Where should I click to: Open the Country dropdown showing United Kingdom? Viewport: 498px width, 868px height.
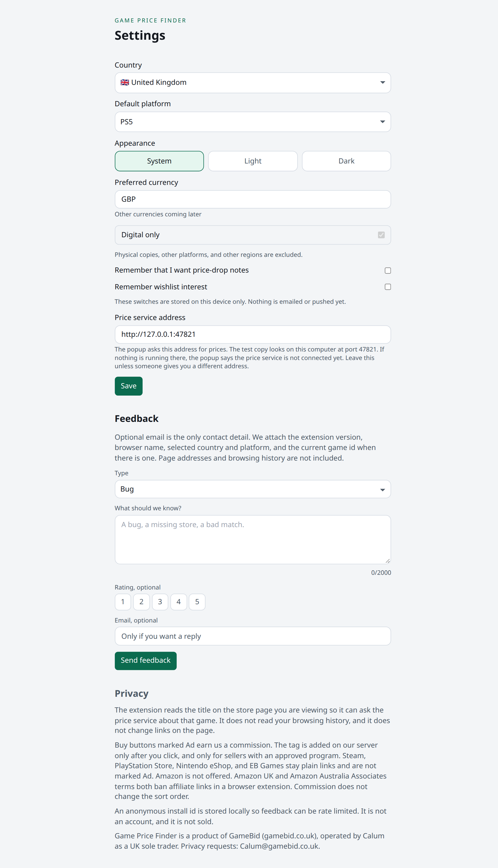(253, 83)
